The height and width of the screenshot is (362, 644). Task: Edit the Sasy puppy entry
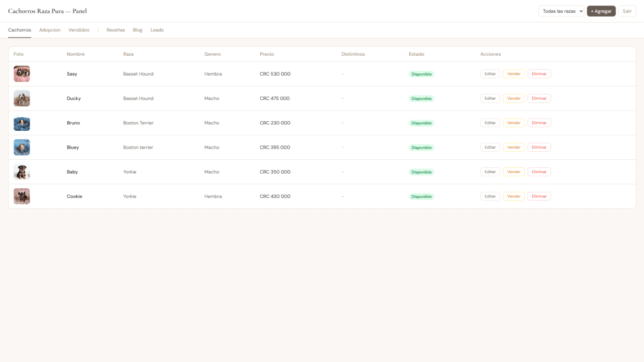pyautogui.click(x=490, y=74)
